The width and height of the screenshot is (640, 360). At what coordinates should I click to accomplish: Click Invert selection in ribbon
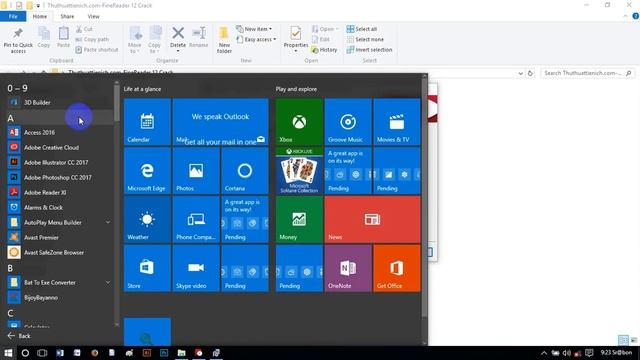click(x=369, y=50)
